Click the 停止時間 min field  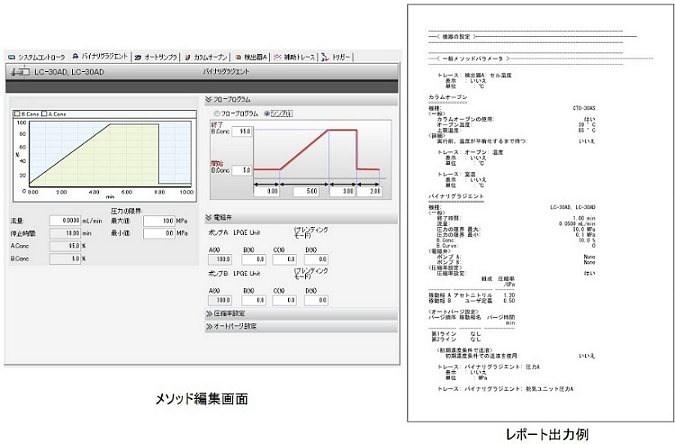(65, 233)
